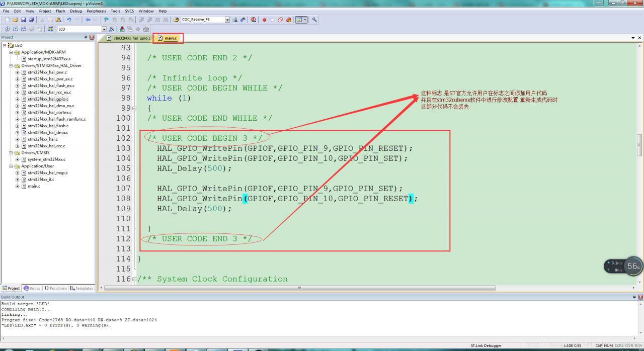This screenshot has width=644, height=351.
Task: Select startup_stm32f407xx.s in tree
Action: tap(49, 59)
